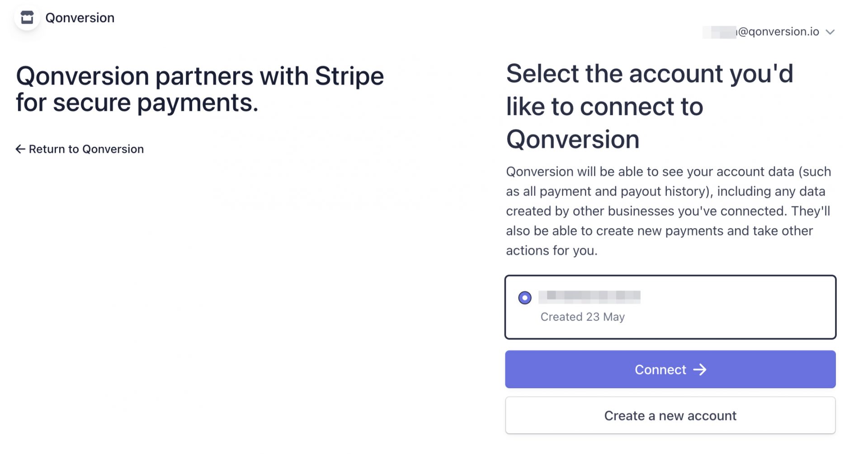Click the purple Connect bar
This screenshot has width=868, height=458.
(x=670, y=369)
